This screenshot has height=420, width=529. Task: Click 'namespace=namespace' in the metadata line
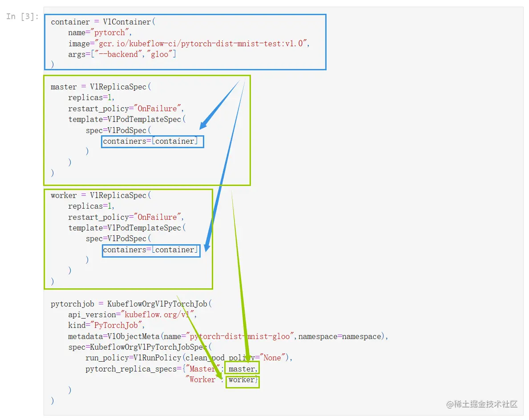(340, 336)
